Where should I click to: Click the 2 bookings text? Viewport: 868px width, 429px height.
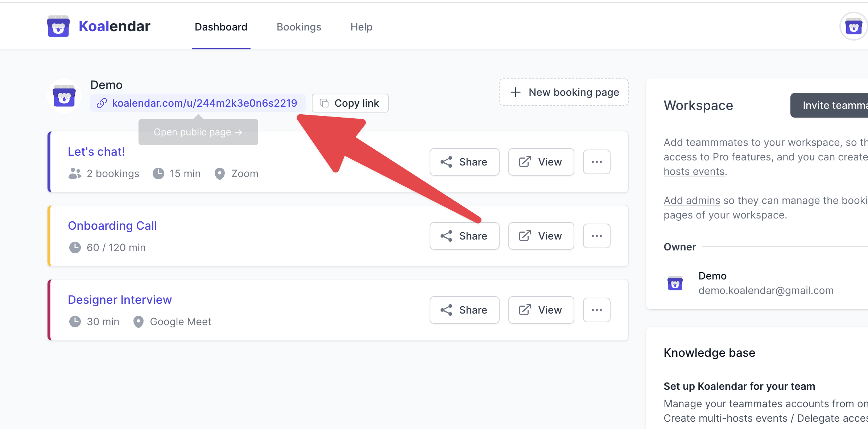pyautogui.click(x=113, y=173)
